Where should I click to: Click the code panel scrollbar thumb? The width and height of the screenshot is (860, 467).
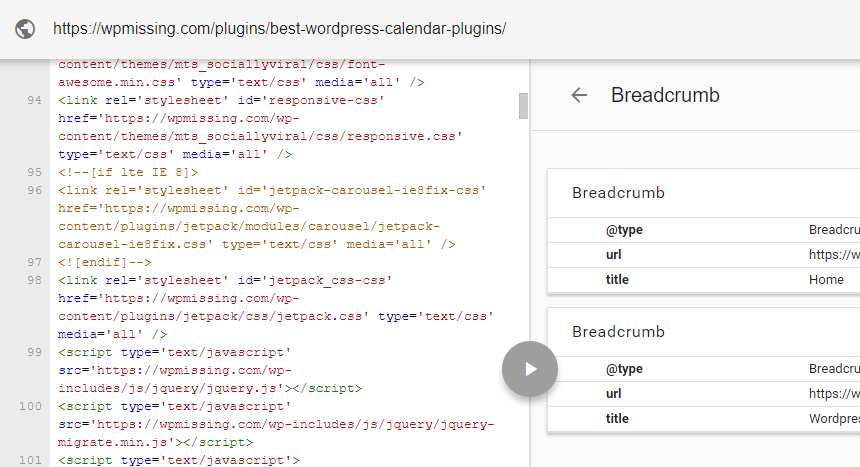523,105
